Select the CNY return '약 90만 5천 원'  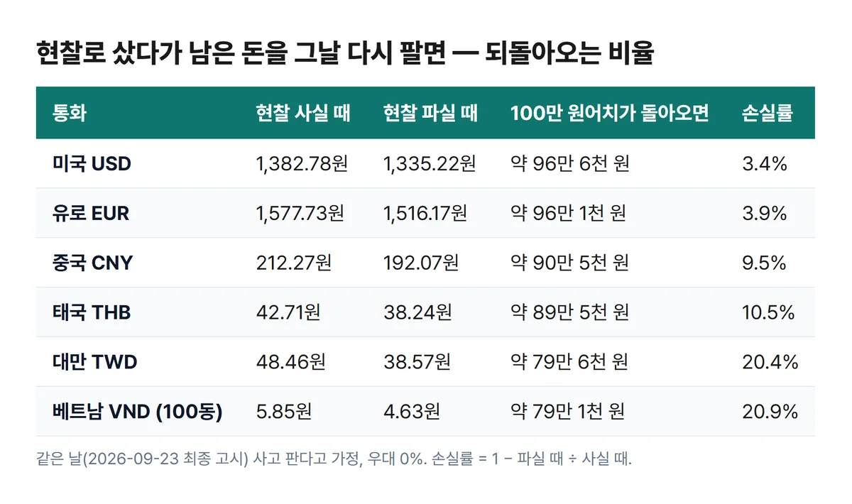[x=569, y=263]
